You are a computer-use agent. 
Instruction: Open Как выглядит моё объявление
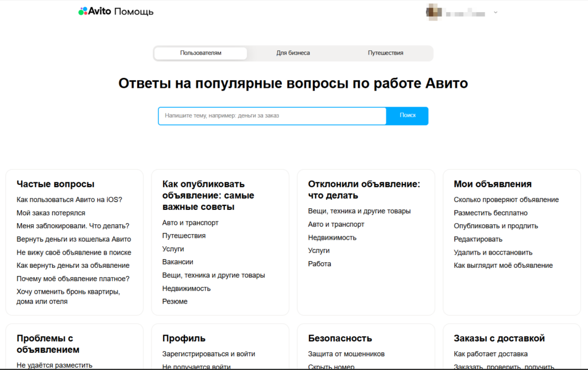click(503, 266)
